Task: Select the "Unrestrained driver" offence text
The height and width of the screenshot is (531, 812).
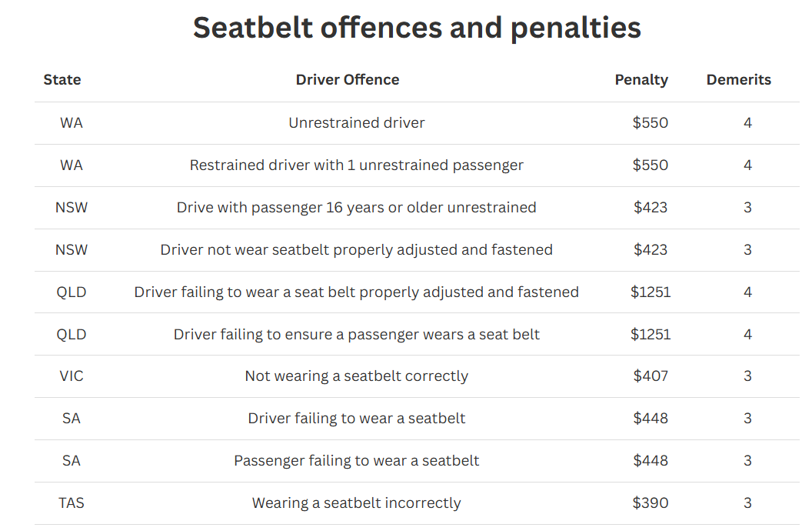Action: pos(357,123)
